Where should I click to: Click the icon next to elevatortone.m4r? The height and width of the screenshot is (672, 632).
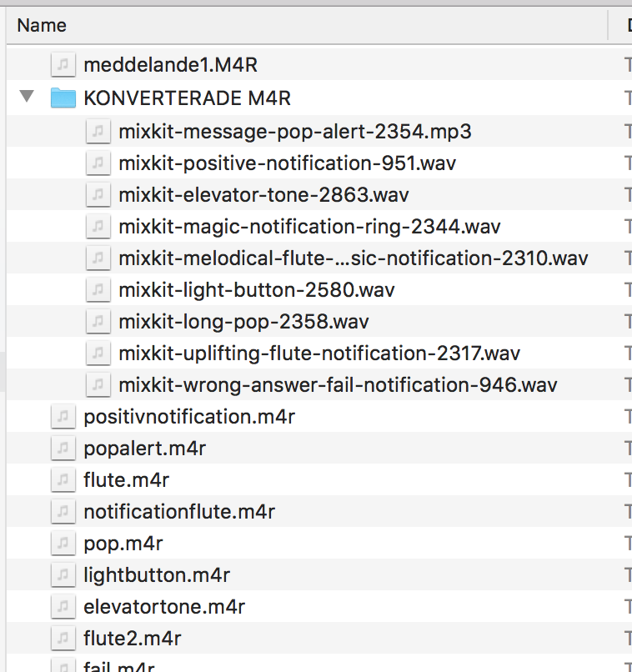click(x=63, y=606)
